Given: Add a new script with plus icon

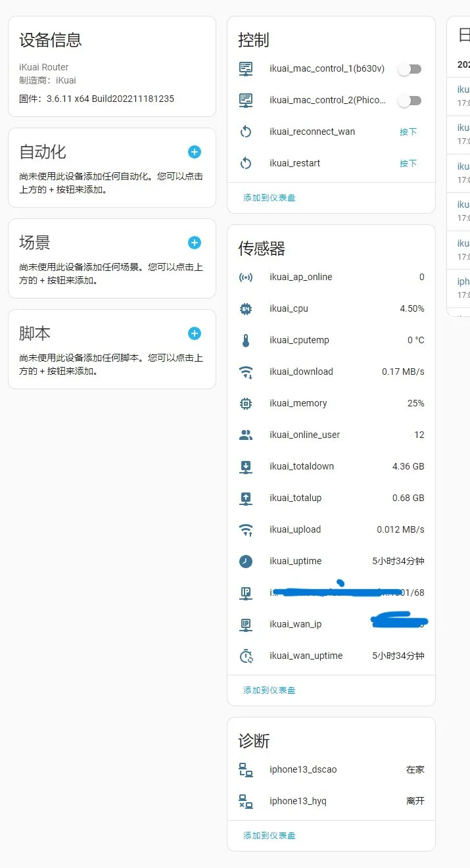Looking at the screenshot, I should (195, 333).
